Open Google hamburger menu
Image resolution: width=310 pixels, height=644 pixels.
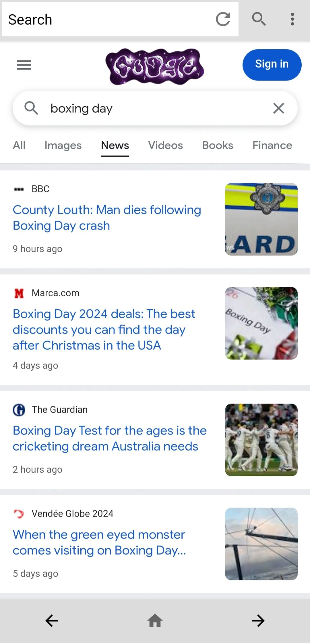click(x=24, y=65)
